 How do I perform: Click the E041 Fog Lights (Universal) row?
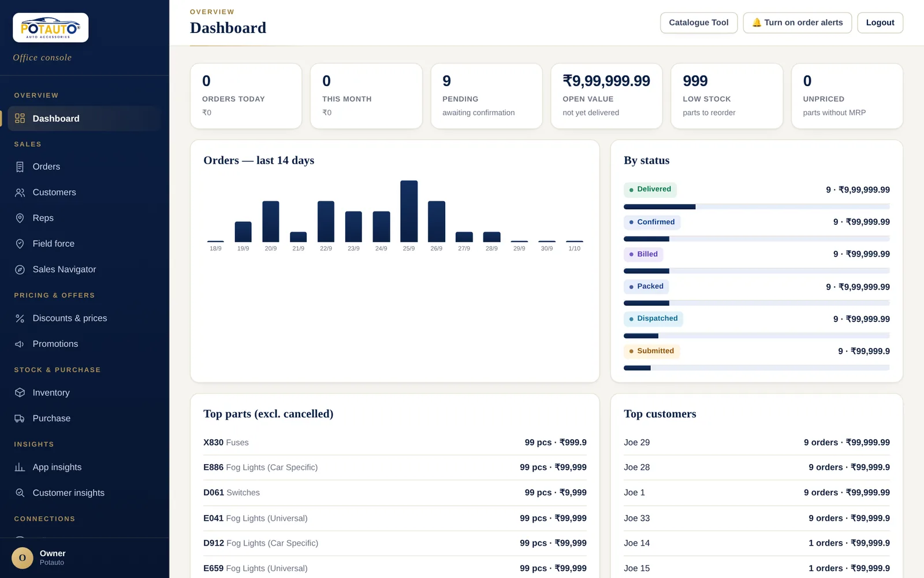pyautogui.click(x=395, y=518)
